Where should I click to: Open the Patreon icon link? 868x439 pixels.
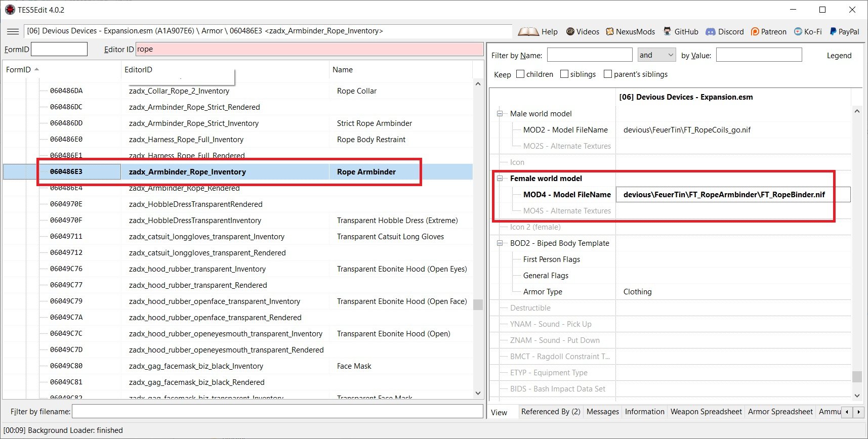(x=755, y=31)
